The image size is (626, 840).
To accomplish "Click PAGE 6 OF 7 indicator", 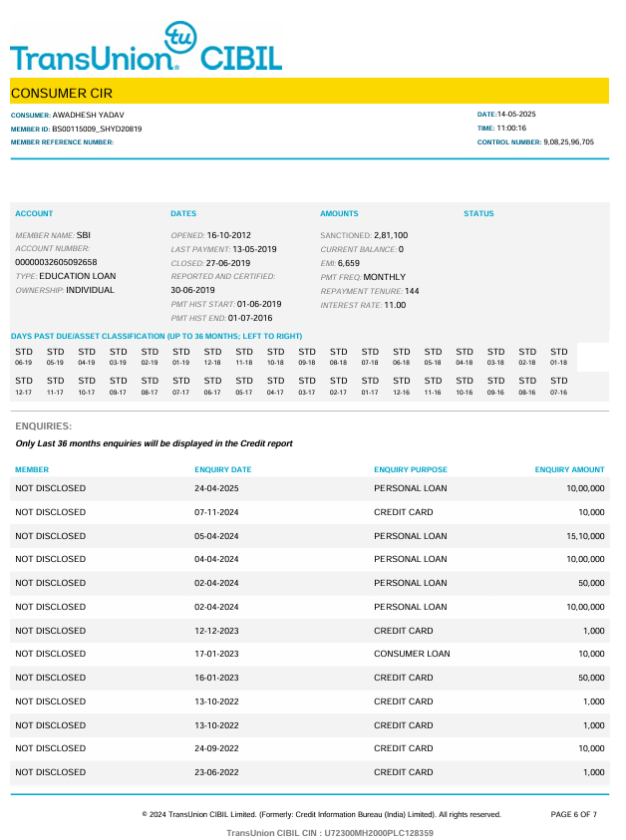I will click(573, 815).
